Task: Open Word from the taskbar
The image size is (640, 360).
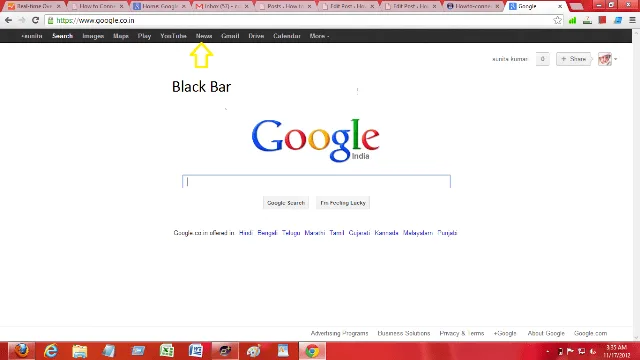Action: pyautogui.click(x=196, y=351)
